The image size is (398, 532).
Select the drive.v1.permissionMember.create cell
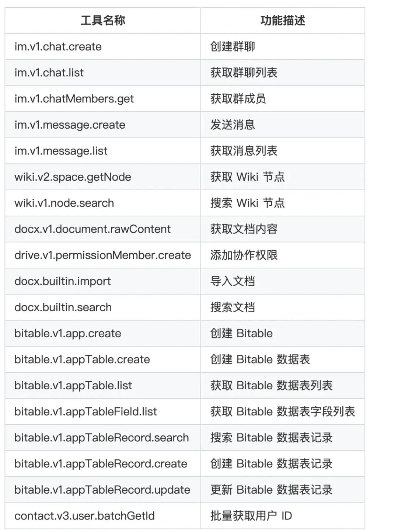(102, 255)
